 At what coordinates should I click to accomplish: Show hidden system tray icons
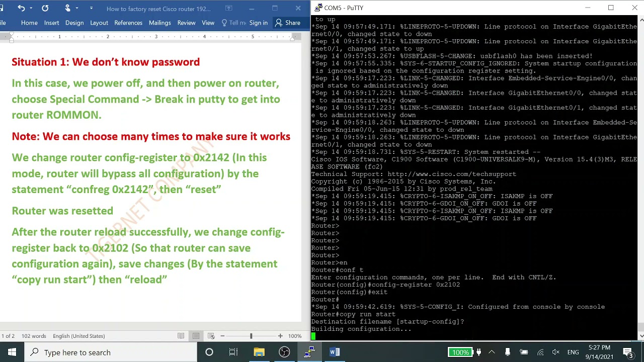coord(492,352)
